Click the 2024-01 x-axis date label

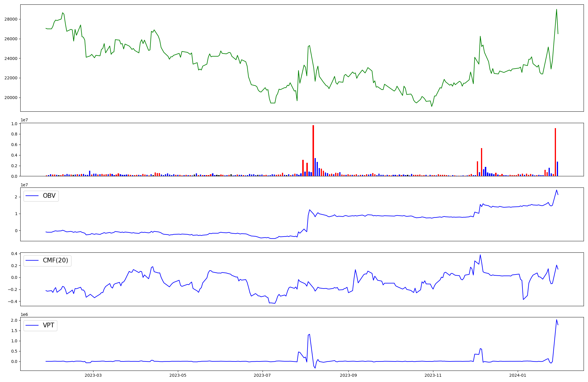point(517,375)
